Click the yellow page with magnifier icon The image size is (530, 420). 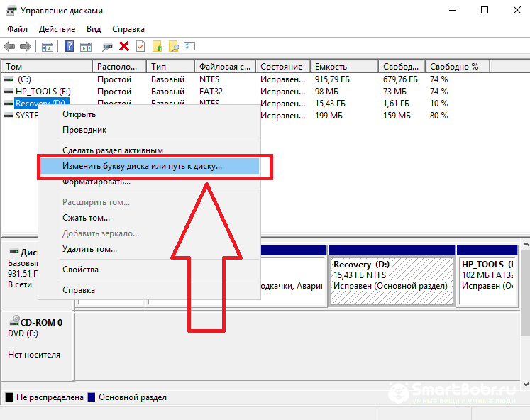click(174, 46)
